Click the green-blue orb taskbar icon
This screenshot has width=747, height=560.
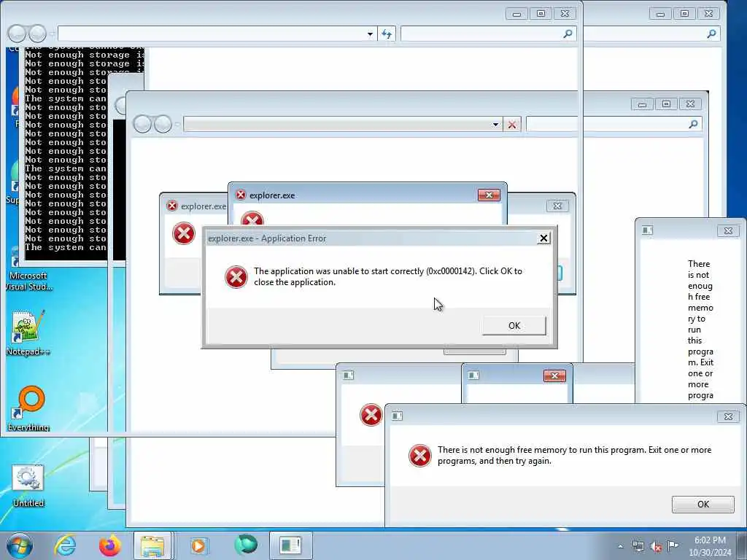click(246, 545)
